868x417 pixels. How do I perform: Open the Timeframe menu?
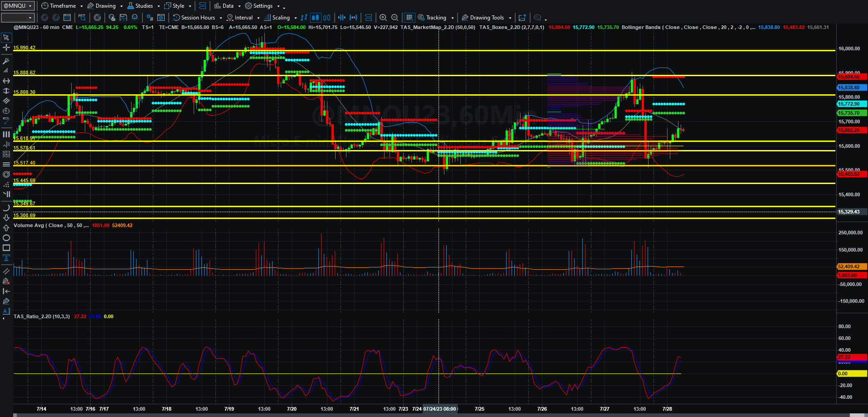[62, 6]
